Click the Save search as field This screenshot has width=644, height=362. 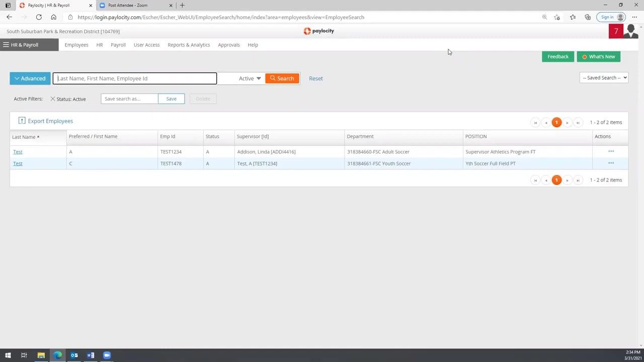tap(129, 99)
